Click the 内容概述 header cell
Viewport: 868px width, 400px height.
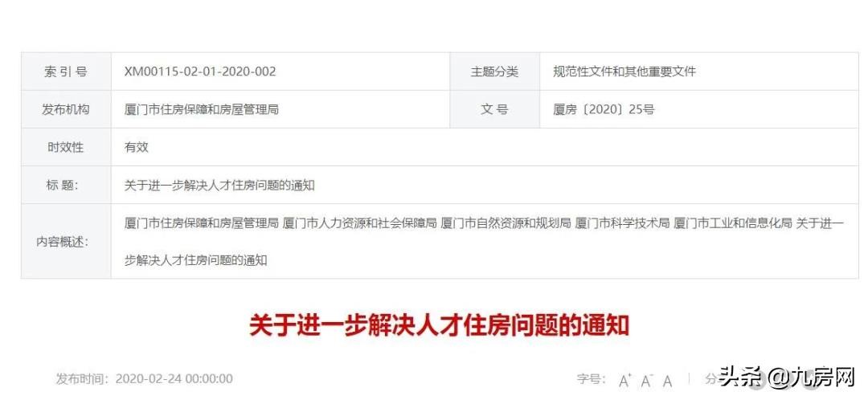tap(66, 241)
